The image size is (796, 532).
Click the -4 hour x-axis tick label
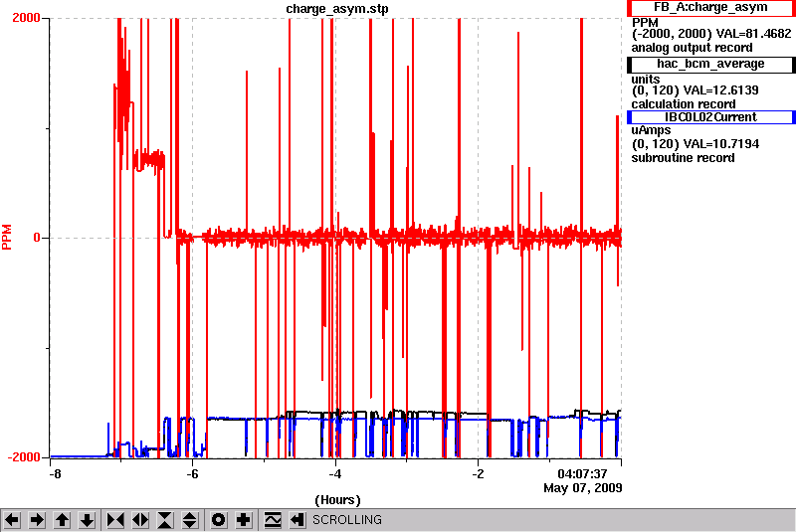coord(335,474)
